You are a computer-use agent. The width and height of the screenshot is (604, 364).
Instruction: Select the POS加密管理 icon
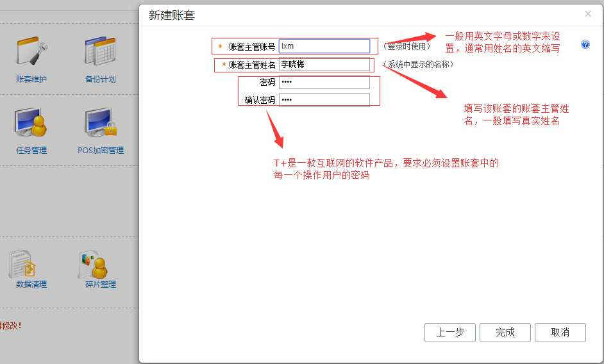point(101,122)
